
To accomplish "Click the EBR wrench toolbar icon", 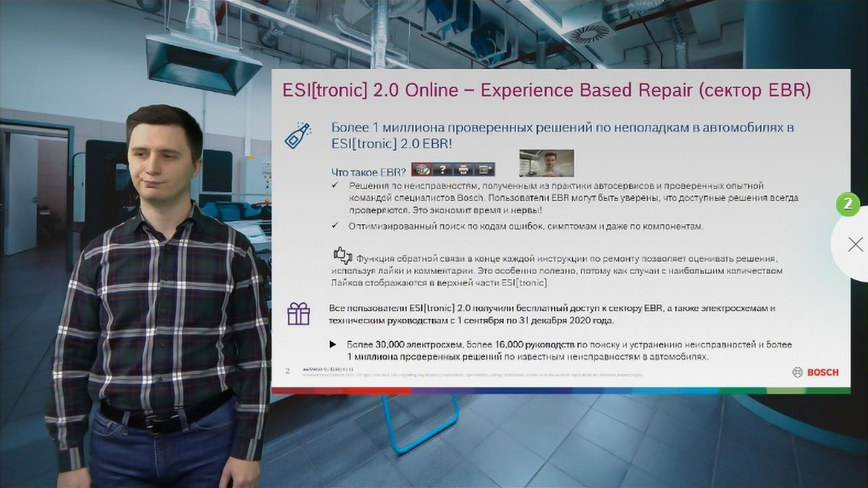I will pos(422,169).
